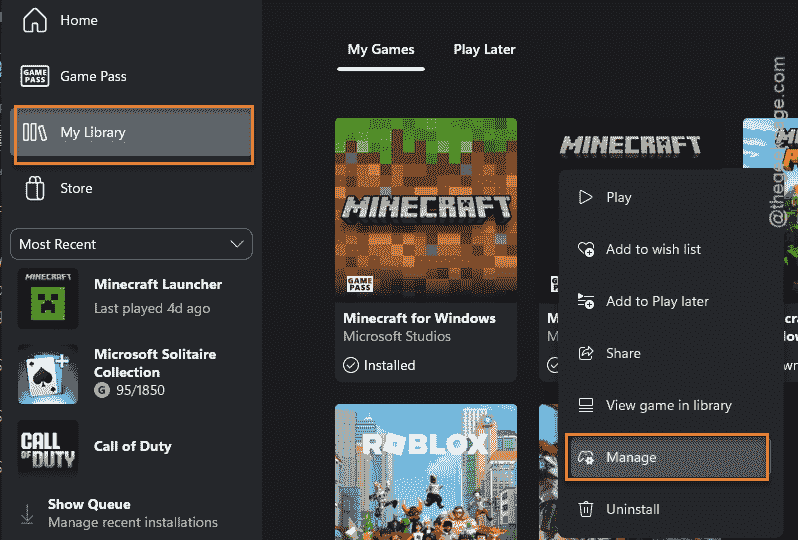This screenshot has height=540, width=798.
Task: Click Microsoft Studios publisher text
Action: (397, 336)
